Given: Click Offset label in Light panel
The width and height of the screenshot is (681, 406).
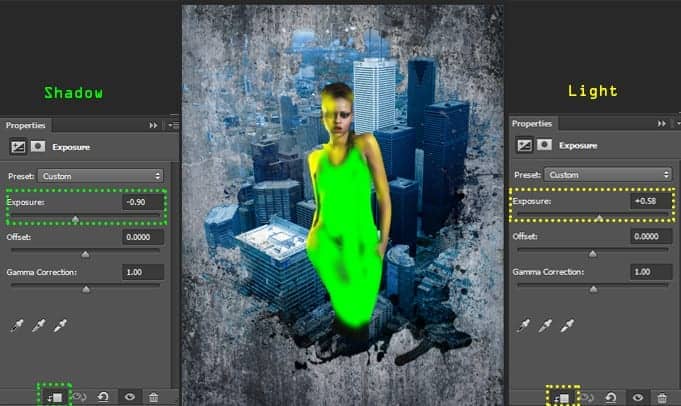Looking at the screenshot, I should coord(525,236).
